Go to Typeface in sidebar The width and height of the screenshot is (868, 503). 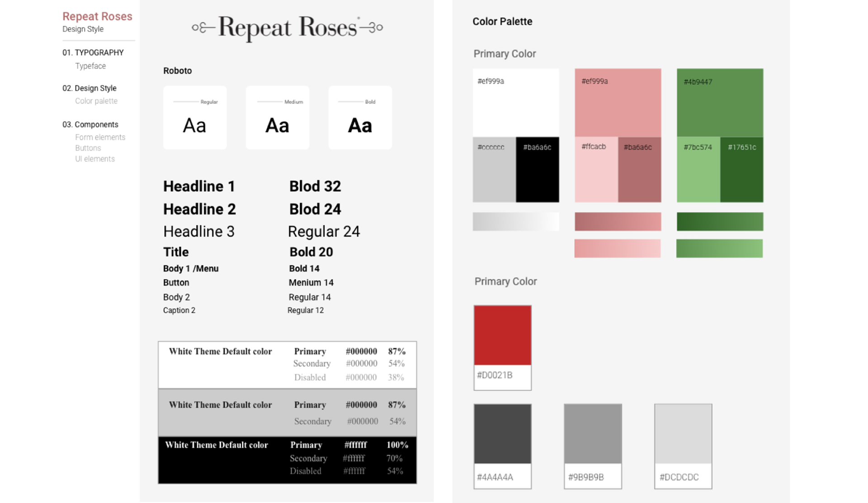click(x=90, y=66)
